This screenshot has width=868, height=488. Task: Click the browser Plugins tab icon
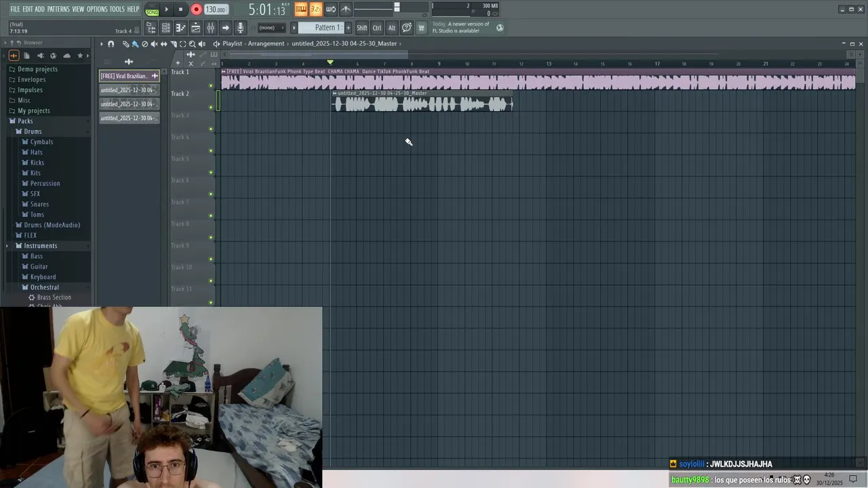point(40,56)
